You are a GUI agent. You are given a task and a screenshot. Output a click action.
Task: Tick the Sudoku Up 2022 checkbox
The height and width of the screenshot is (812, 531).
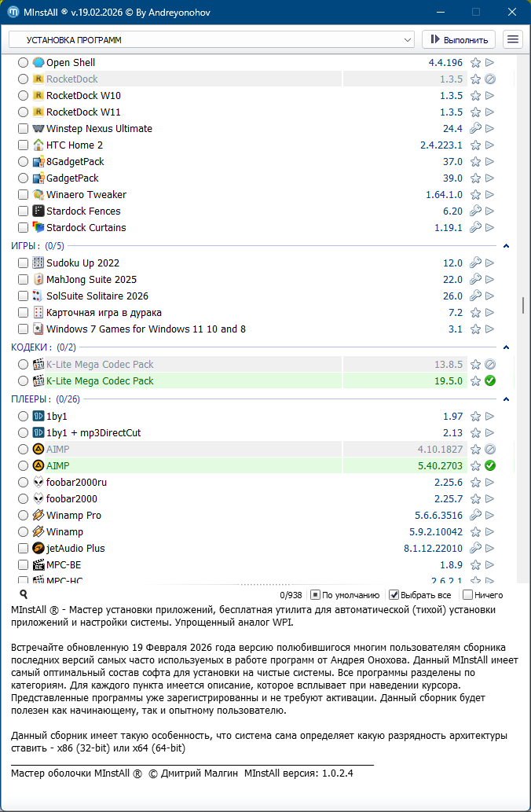23,263
